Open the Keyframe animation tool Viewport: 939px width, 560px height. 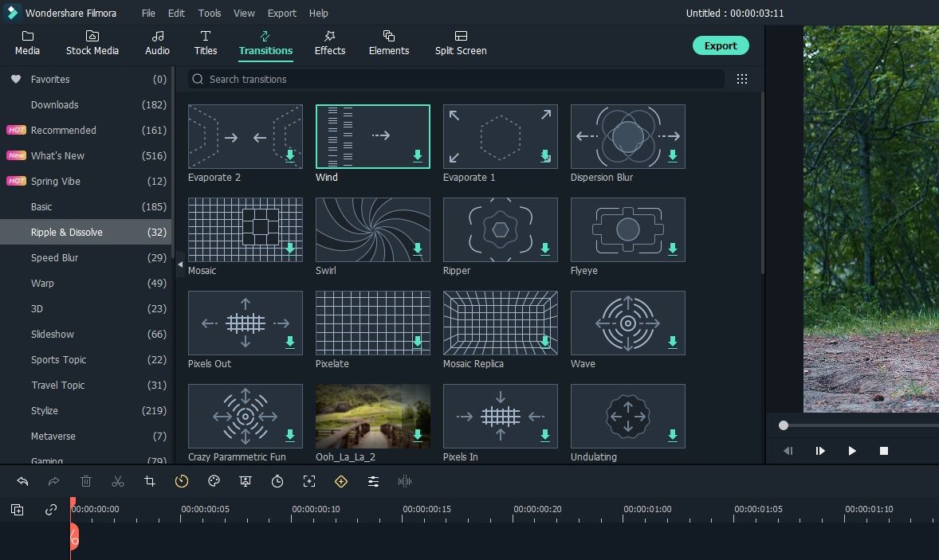coord(341,481)
